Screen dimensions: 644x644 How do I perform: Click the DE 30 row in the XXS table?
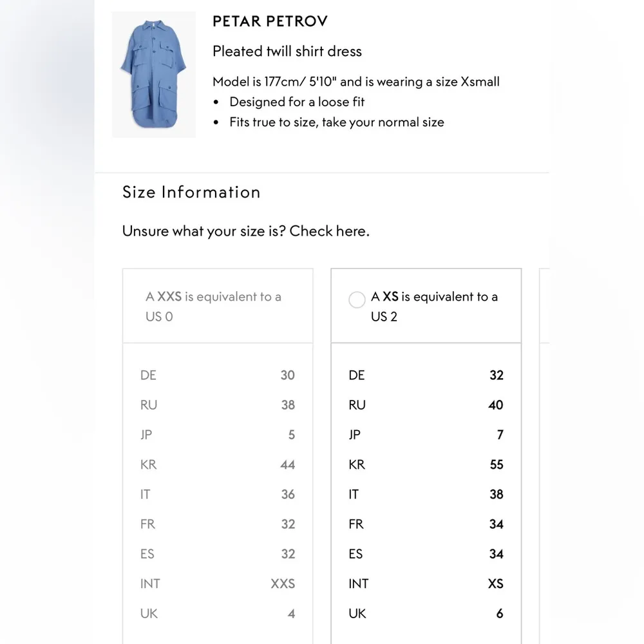click(x=218, y=375)
